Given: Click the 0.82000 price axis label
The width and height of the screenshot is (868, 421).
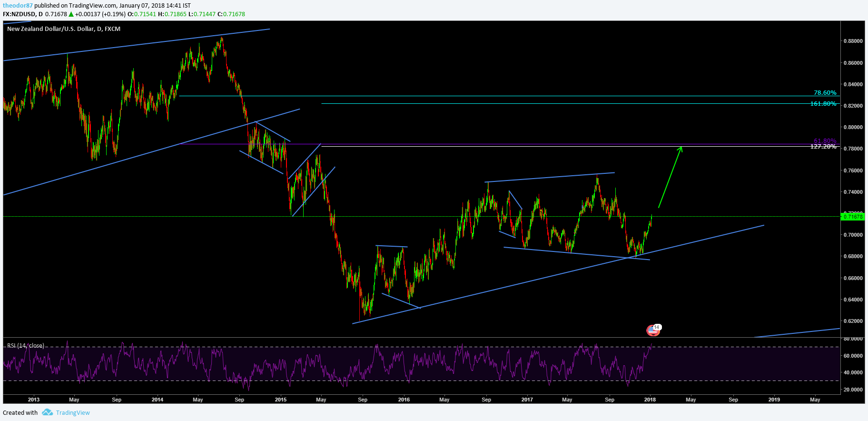Looking at the screenshot, I should click(853, 106).
